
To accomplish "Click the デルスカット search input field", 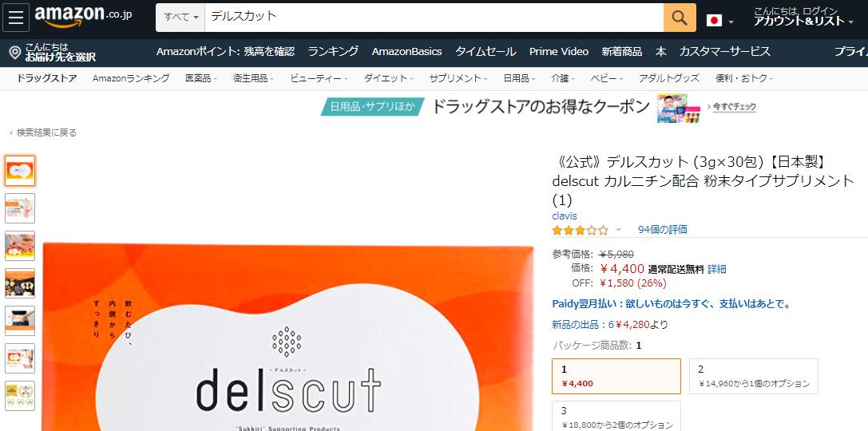I will point(434,18).
